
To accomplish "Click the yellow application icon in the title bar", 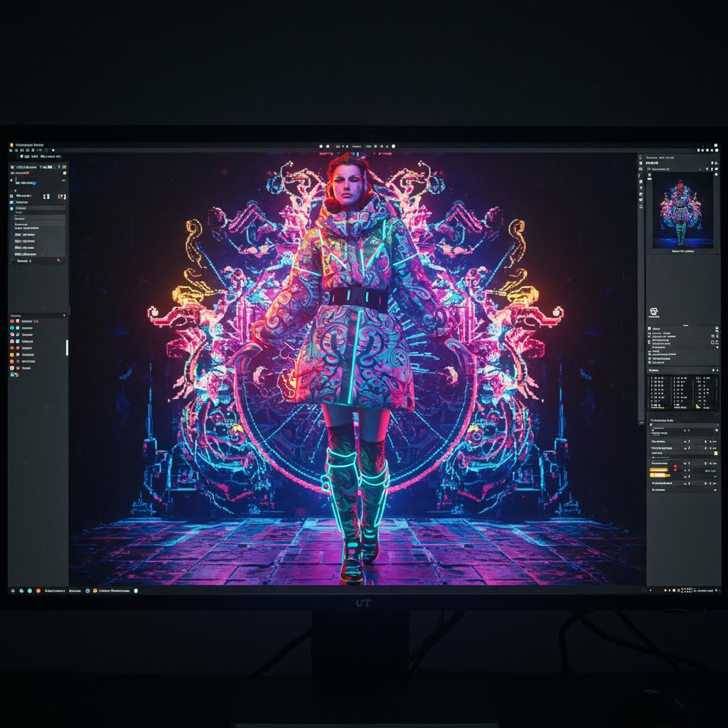I will (12, 145).
